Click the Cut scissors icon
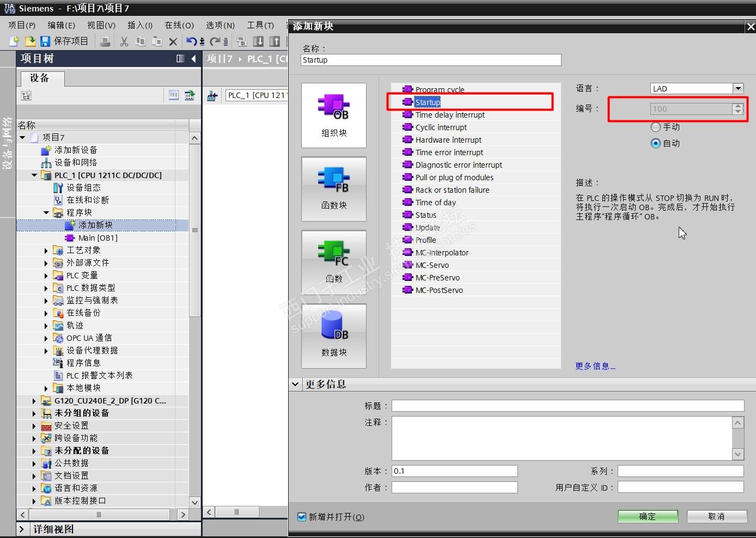Screen dimensions: 756x538 124,41
